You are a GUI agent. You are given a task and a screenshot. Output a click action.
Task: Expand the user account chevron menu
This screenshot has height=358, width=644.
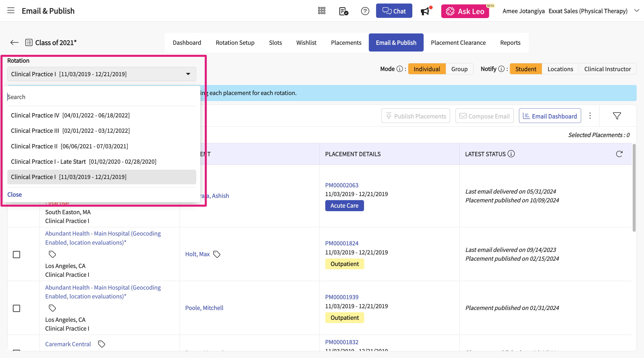pos(636,11)
